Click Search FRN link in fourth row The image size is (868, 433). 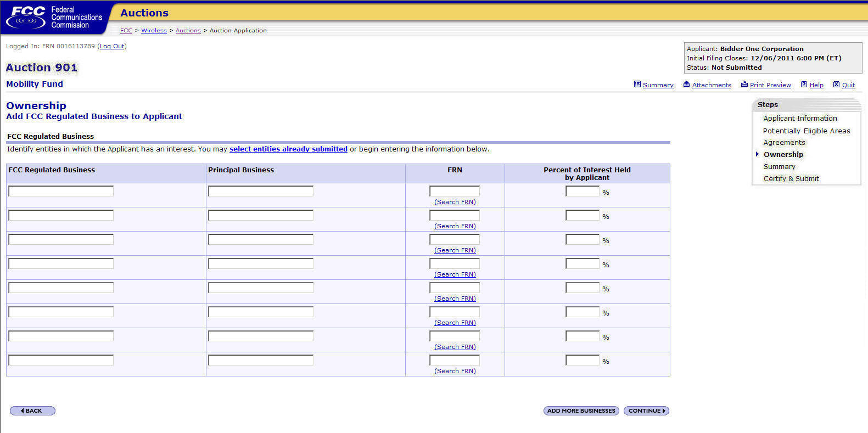pyautogui.click(x=455, y=275)
